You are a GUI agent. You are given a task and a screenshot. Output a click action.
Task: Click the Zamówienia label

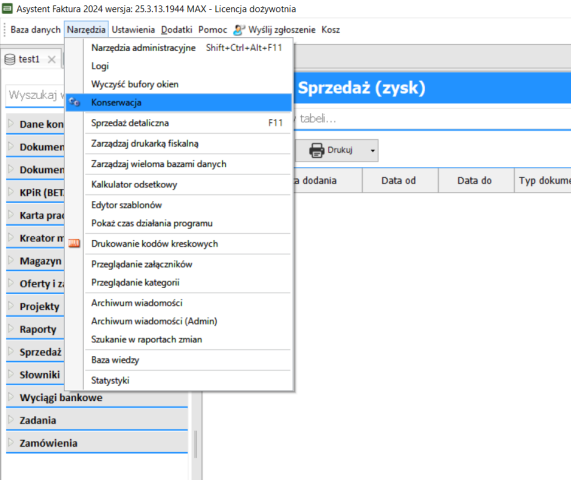48,443
